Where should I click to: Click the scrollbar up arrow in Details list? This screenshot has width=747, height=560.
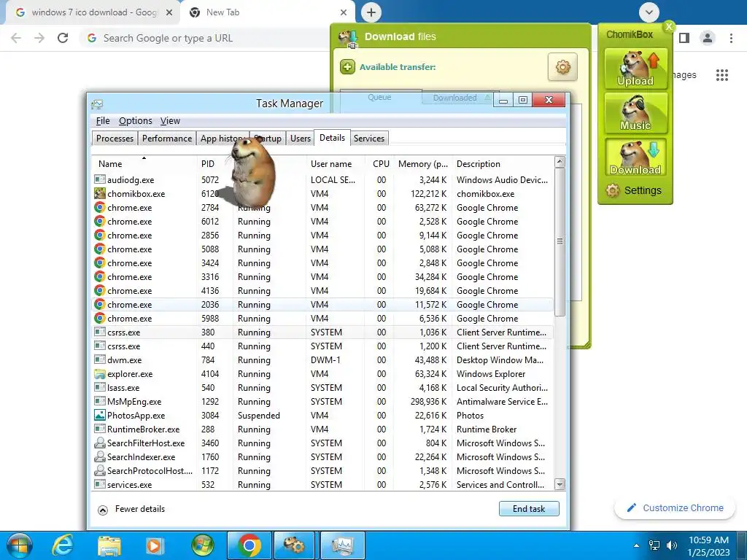click(560, 162)
